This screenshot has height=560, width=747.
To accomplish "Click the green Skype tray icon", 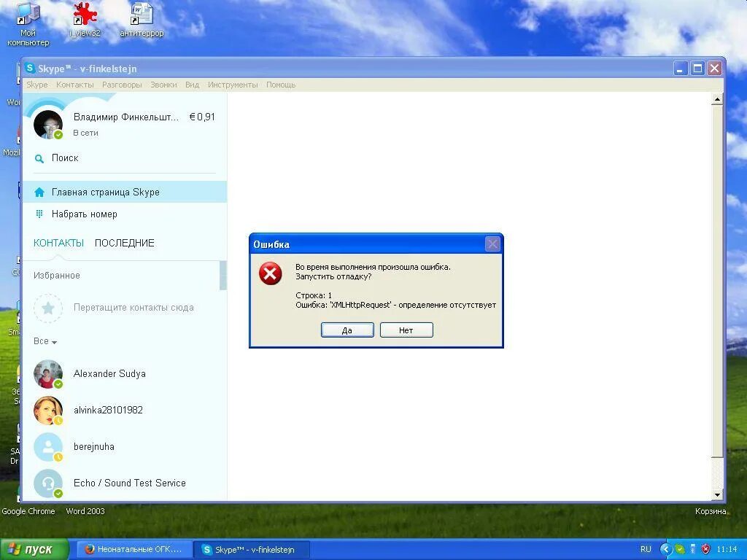I will click(x=680, y=549).
